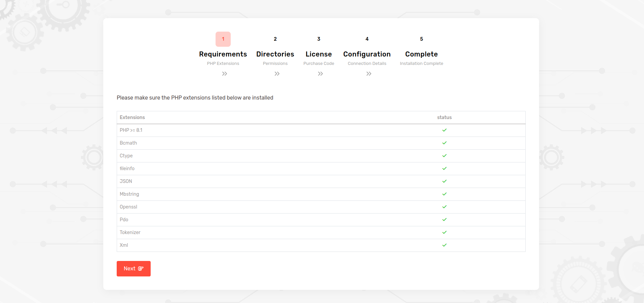Image resolution: width=644 pixels, height=303 pixels.
Task: Click the Bcmath status checkmark
Action: point(444,143)
